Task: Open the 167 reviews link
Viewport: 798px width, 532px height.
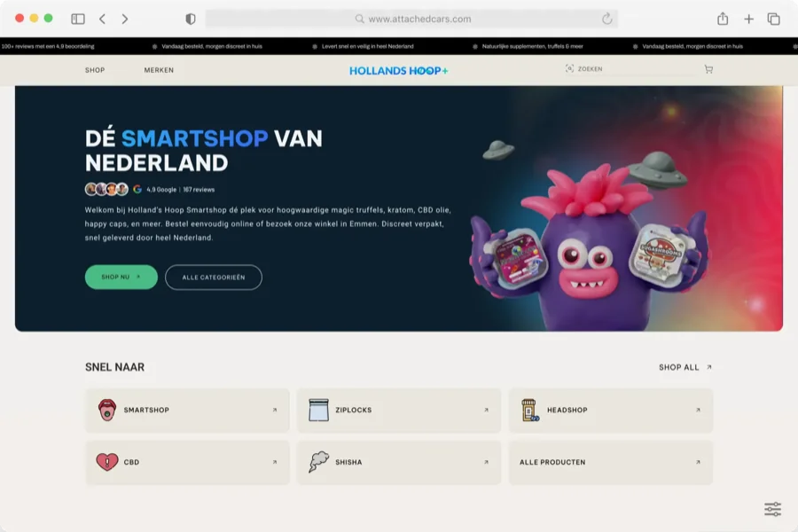Action: coord(199,190)
